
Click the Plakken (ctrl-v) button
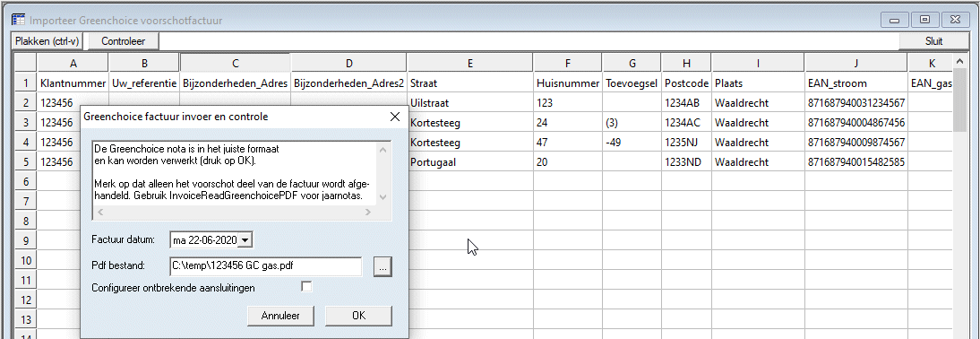click(x=47, y=41)
